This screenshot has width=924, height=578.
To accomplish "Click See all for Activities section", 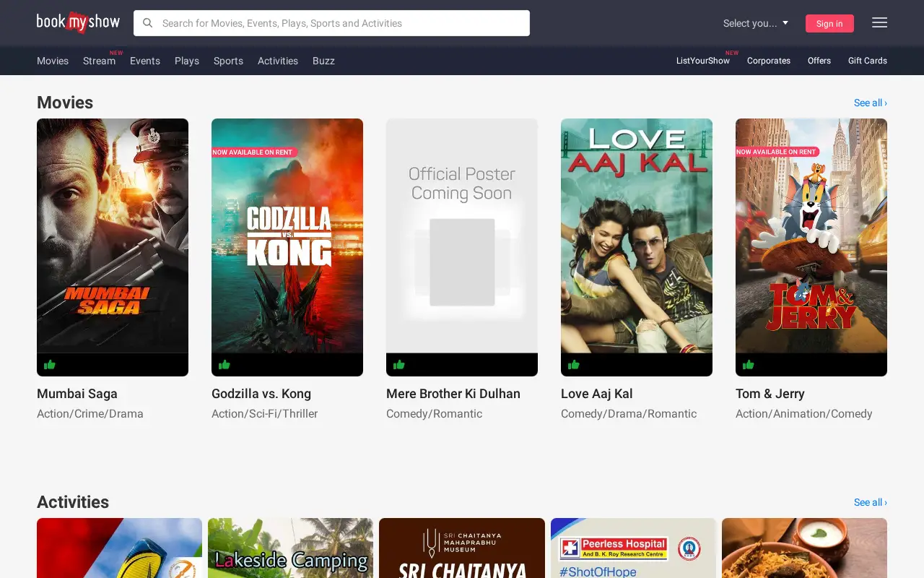I will [871, 502].
